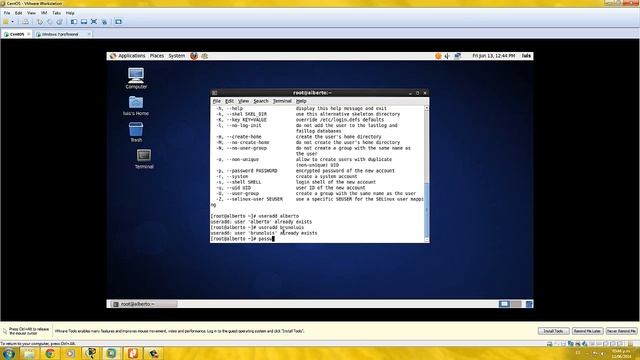The height and width of the screenshot is (360, 640).
Task: Click the Install Tools button
Action: (553, 331)
